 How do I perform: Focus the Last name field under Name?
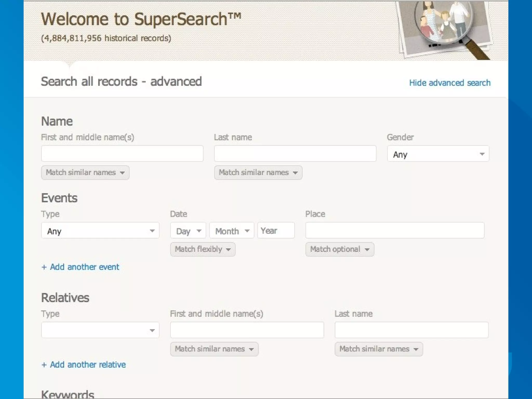(x=295, y=154)
